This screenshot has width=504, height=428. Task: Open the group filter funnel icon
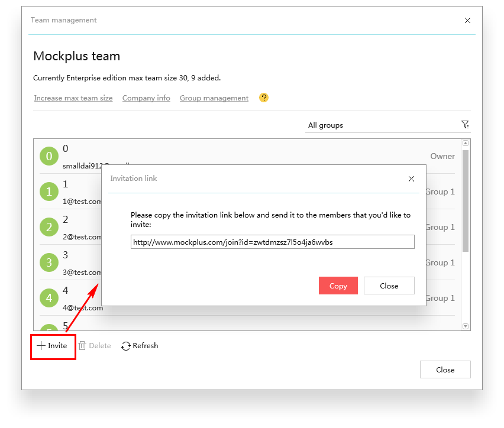[x=465, y=124]
